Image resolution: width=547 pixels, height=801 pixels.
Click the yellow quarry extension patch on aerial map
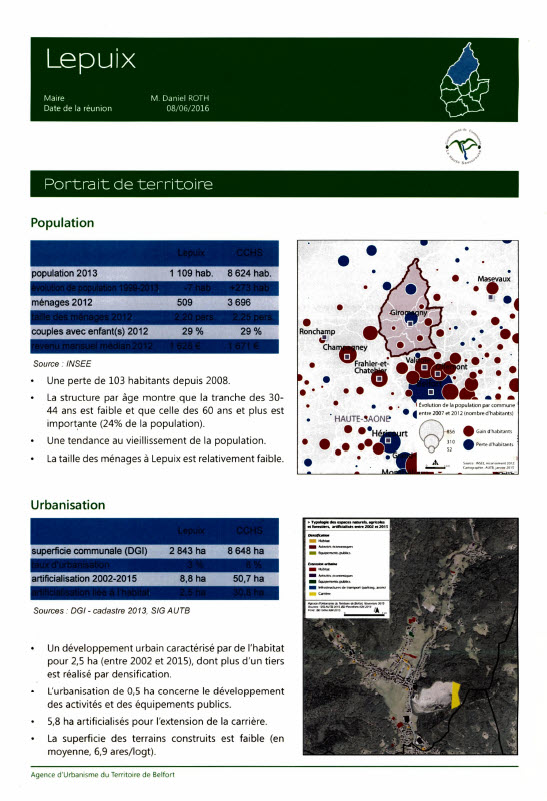pyautogui.click(x=456, y=695)
